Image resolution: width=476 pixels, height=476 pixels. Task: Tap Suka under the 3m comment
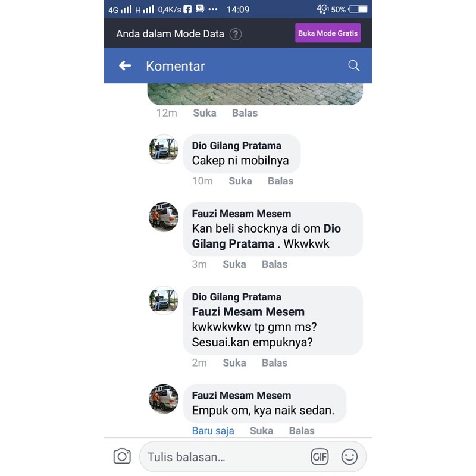click(234, 264)
